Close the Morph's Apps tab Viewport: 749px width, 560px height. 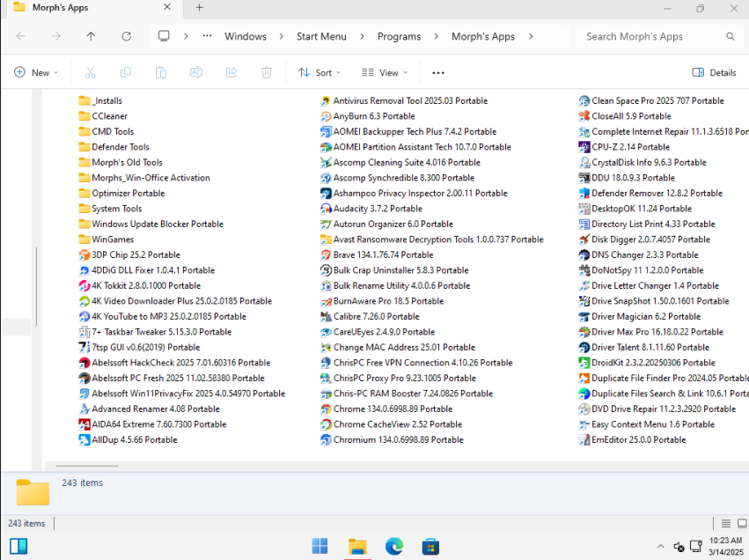click(167, 7)
